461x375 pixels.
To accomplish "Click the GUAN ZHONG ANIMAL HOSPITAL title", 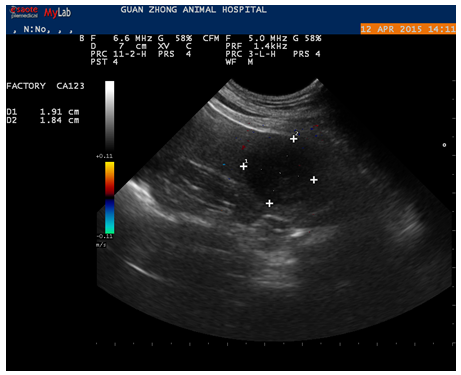I will click(x=194, y=10).
